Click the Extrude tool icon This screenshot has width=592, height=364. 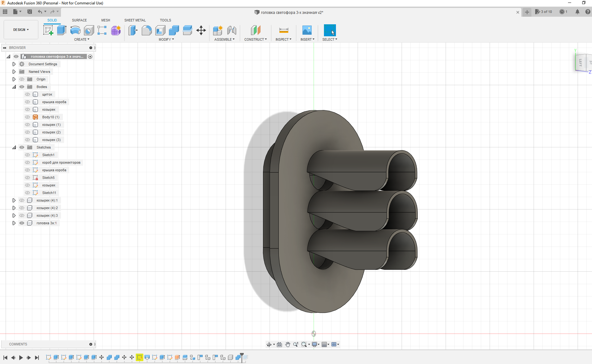[x=62, y=30]
